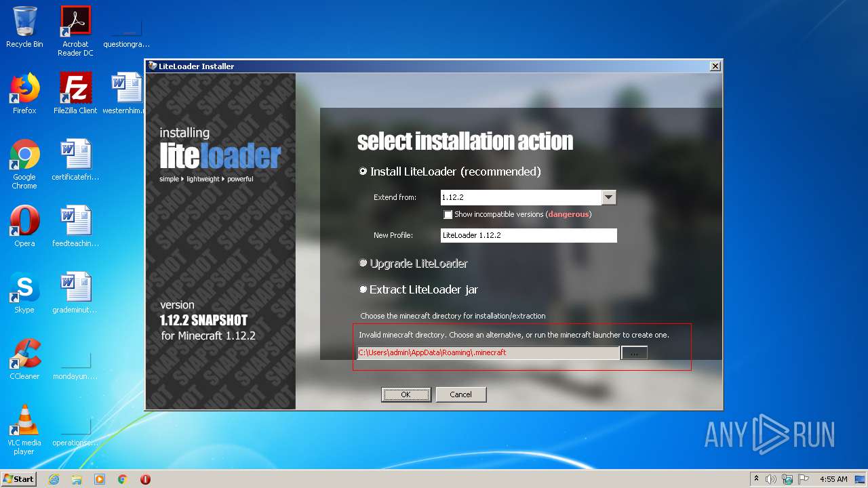Open Windows Media Player from taskbar

click(x=100, y=479)
